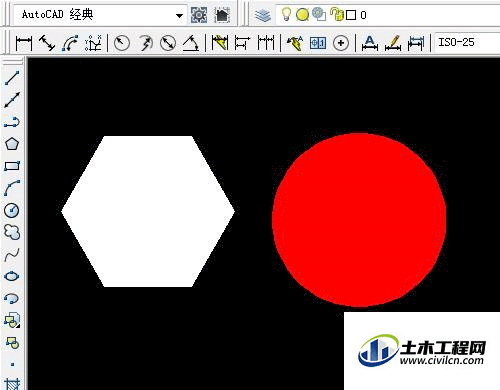Select the Rectangle tool
This screenshot has height=390, width=500.
12,166
